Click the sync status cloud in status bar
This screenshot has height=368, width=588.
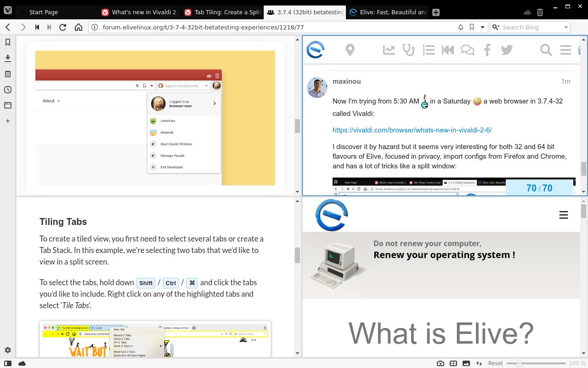pos(22,363)
